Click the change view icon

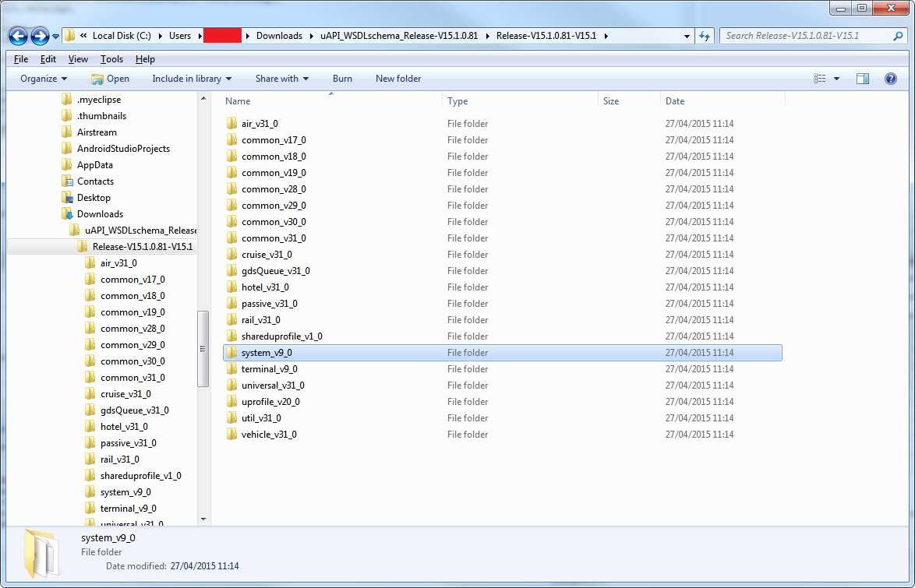coord(819,79)
